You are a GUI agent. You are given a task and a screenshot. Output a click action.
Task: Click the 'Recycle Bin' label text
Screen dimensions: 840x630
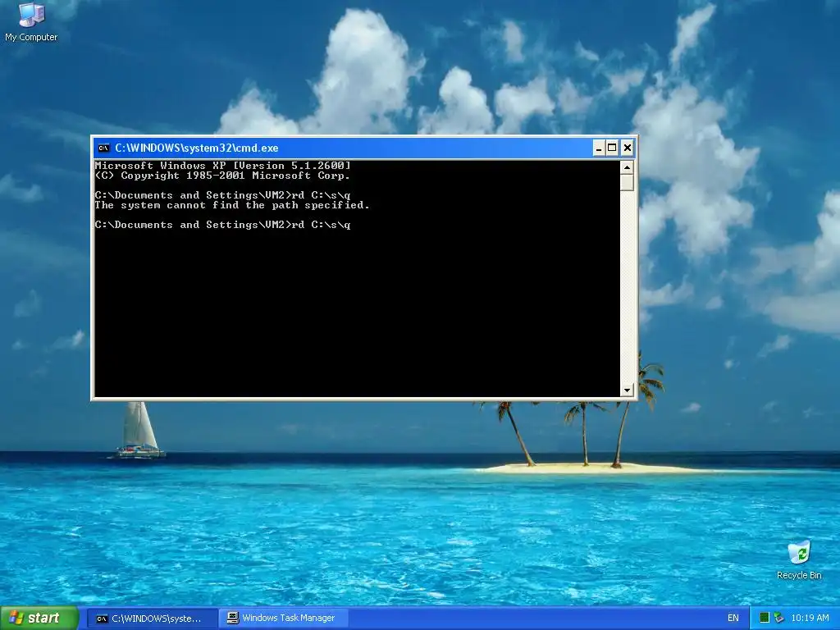799,575
